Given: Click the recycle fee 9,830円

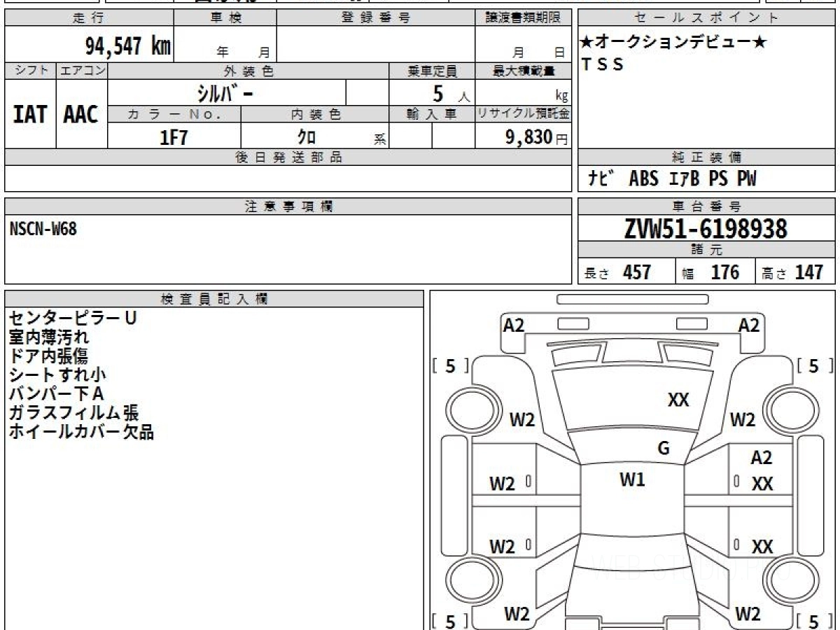Looking at the screenshot, I should click(x=537, y=137).
